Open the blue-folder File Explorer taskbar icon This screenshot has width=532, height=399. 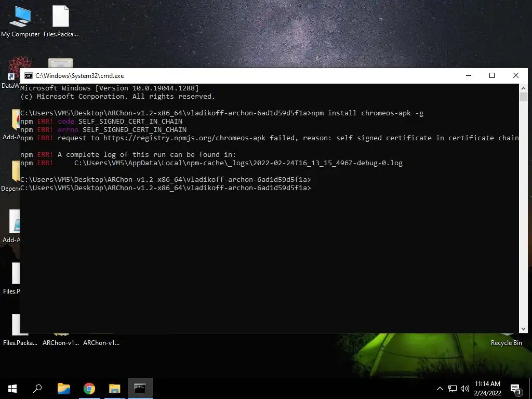click(64, 389)
